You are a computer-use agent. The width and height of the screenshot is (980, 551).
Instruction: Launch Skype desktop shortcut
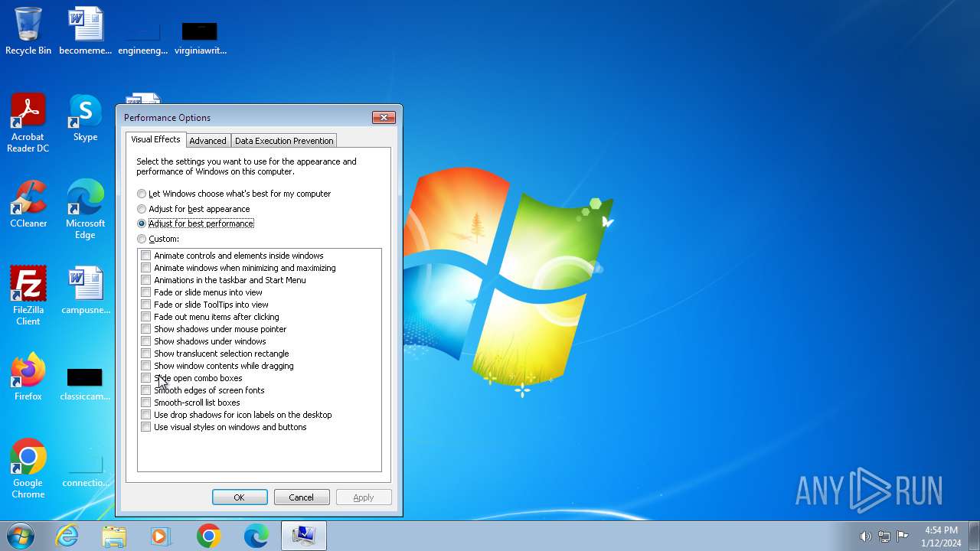pyautogui.click(x=85, y=118)
